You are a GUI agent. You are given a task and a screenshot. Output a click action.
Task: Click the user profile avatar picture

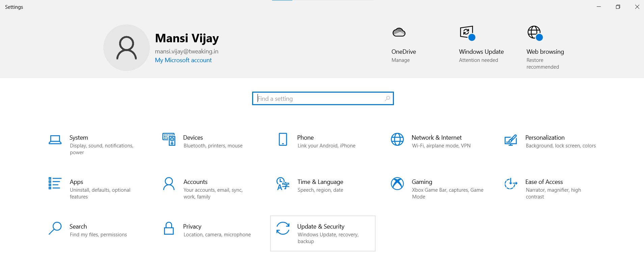point(127,48)
